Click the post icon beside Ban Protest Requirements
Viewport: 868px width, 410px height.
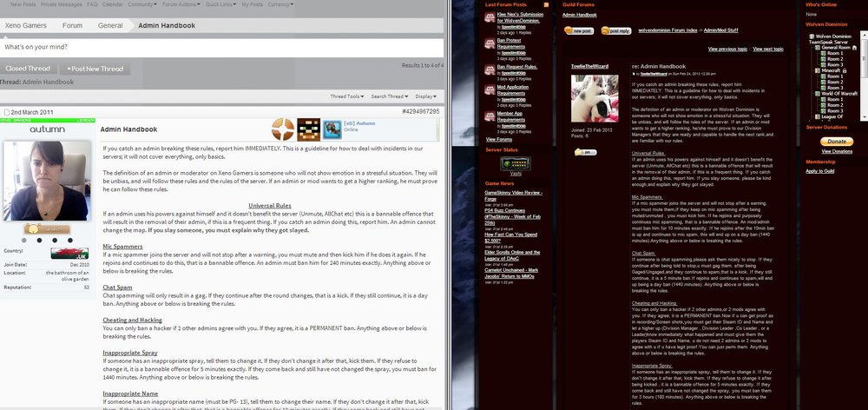coord(490,43)
